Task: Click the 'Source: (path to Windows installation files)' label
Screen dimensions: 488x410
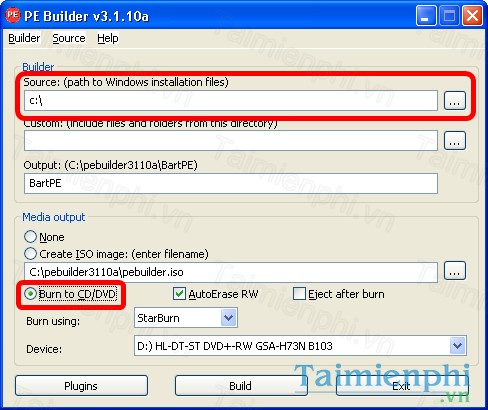Action: click(126, 82)
